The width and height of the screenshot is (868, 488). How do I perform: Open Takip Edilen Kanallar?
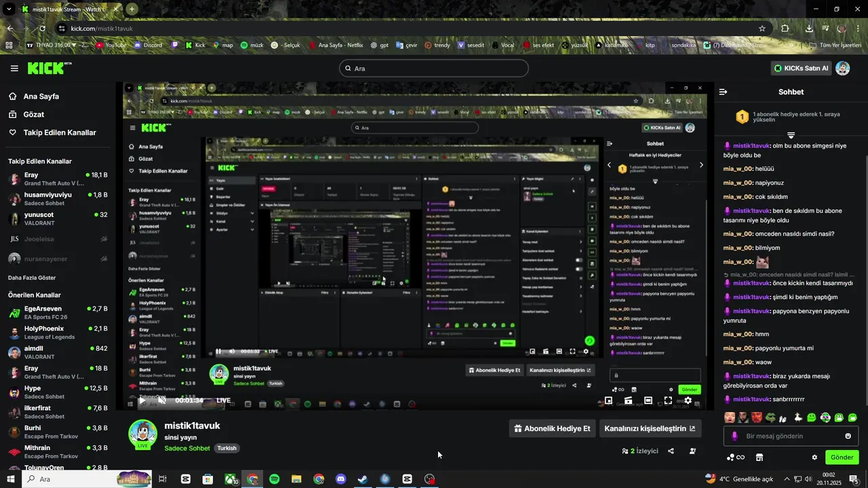click(53, 133)
